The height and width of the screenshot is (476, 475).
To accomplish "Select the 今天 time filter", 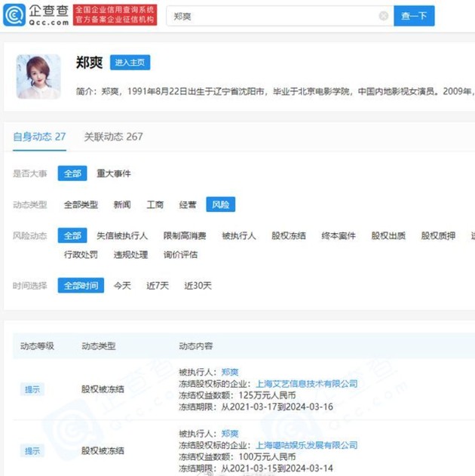I will click(x=122, y=286).
